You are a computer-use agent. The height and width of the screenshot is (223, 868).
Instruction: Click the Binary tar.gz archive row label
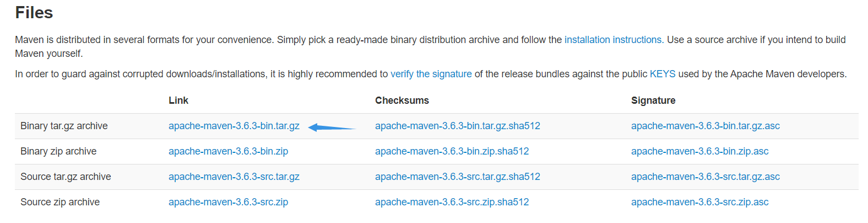point(64,126)
